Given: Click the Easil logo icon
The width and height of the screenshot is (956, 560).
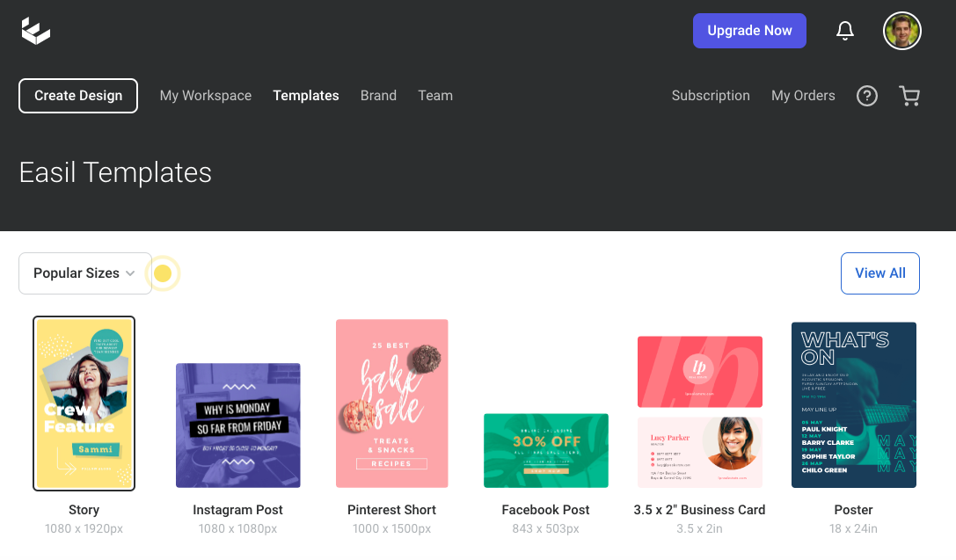Looking at the screenshot, I should [36, 31].
